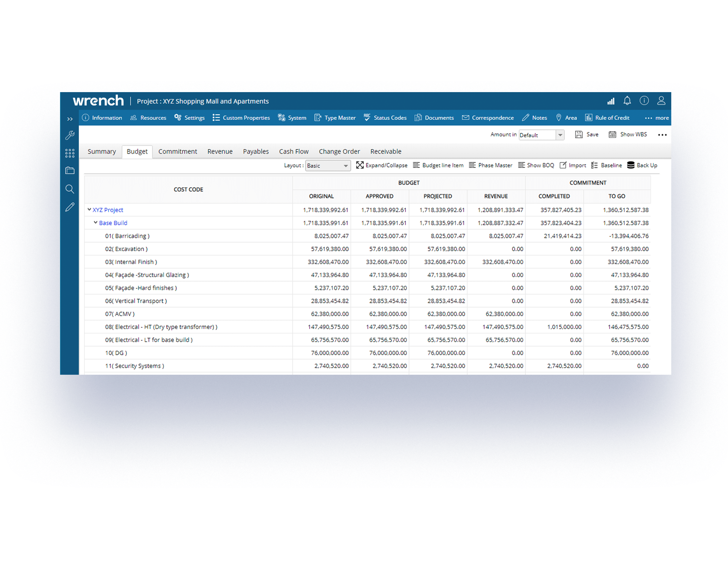728x578 pixels.
Task: Open the three-dot overflow menu beside Show WBS
Action: coord(662,135)
